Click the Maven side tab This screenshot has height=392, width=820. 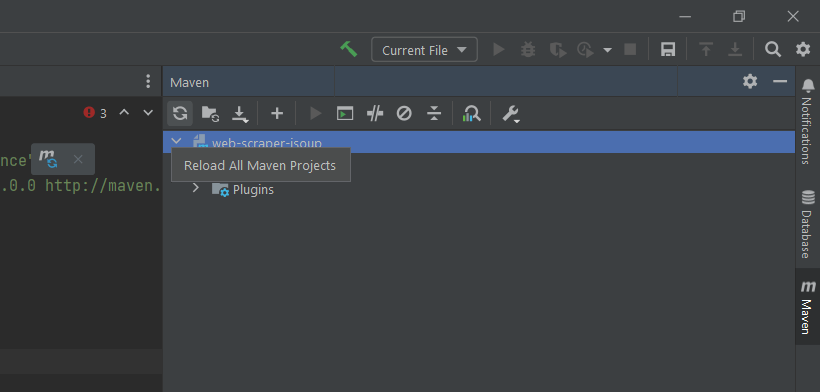(807, 307)
